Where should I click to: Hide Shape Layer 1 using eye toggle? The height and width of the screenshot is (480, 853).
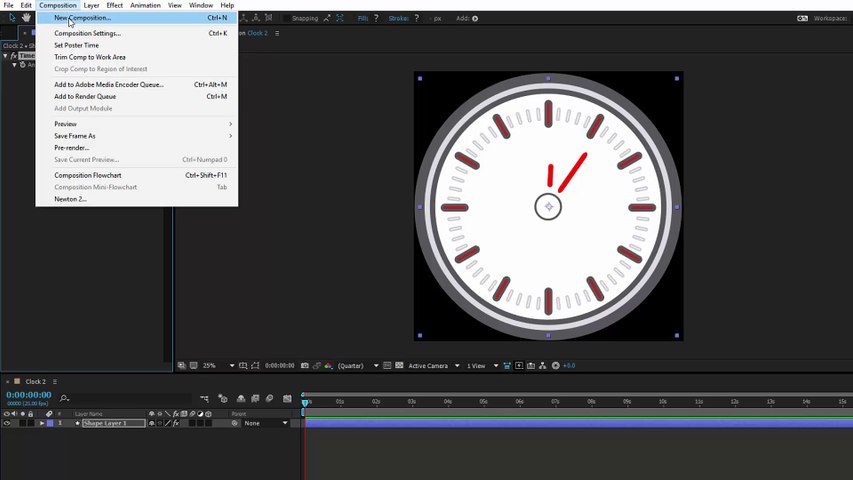point(7,423)
